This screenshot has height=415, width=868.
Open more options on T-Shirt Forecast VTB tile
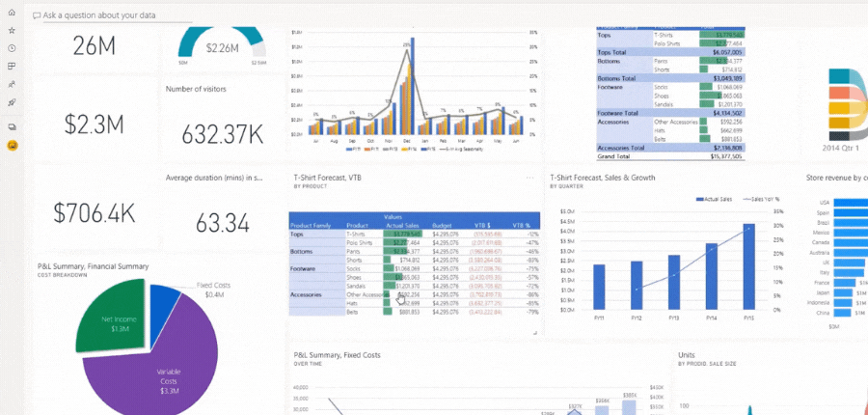pyautogui.click(x=529, y=178)
